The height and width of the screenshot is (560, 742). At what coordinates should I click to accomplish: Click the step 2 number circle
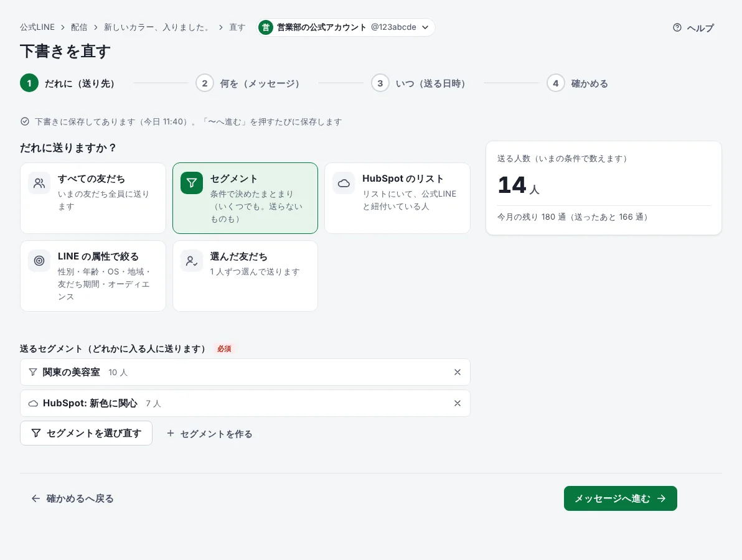coord(204,83)
